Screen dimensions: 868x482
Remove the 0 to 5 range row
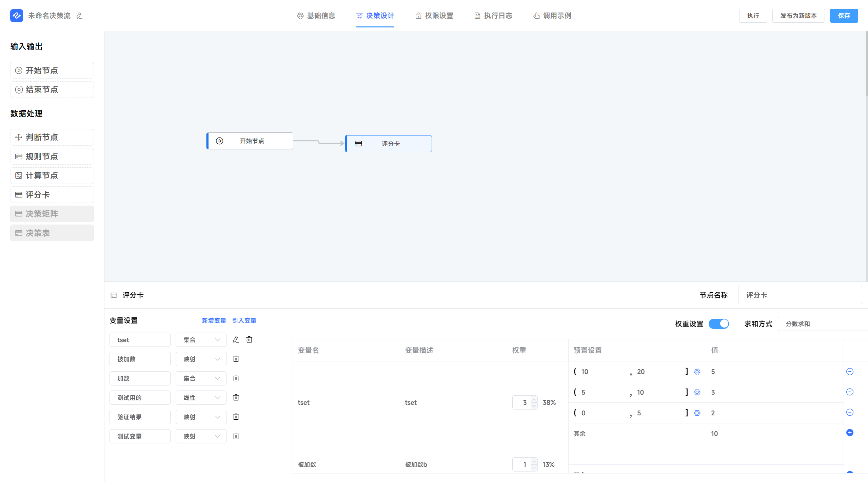pos(850,412)
